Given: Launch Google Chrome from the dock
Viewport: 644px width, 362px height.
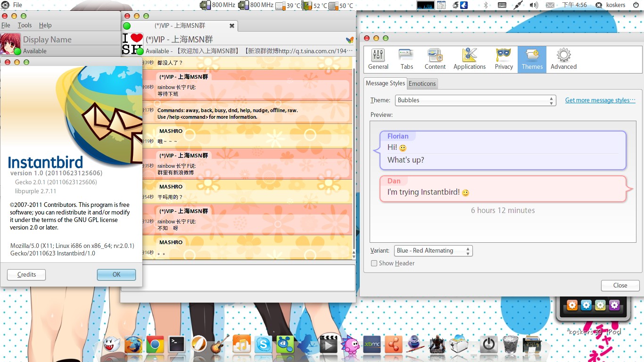Looking at the screenshot, I should (155, 345).
